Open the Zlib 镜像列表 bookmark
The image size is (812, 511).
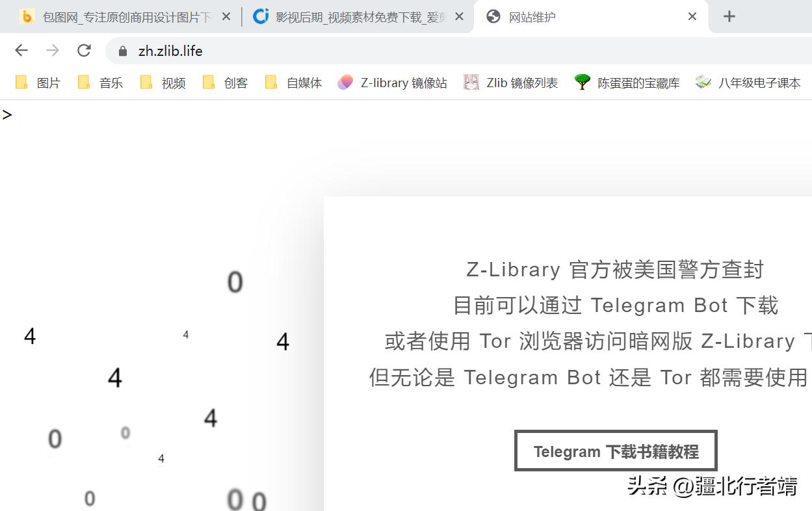coord(510,83)
